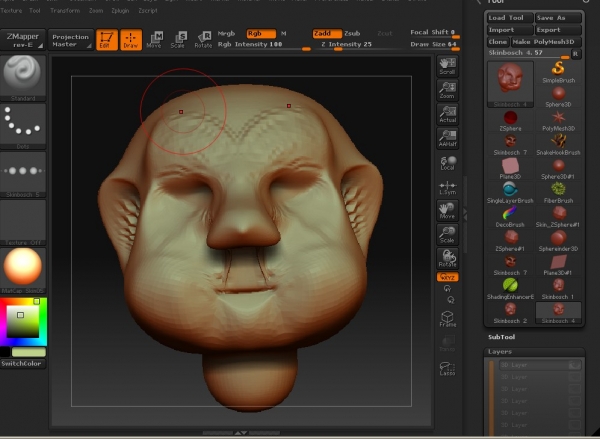
Task: Choose the ZSphere tool
Action: 510,120
